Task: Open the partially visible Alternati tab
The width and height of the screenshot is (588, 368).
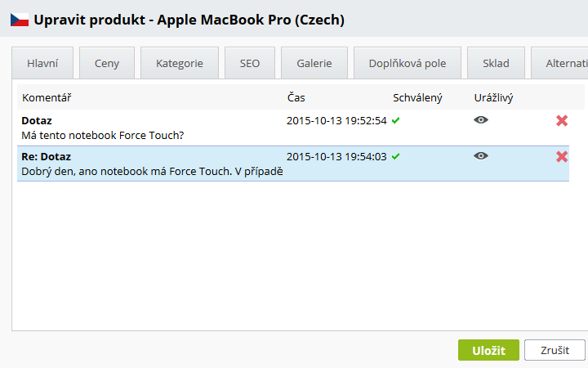Action: [x=559, y=63]
